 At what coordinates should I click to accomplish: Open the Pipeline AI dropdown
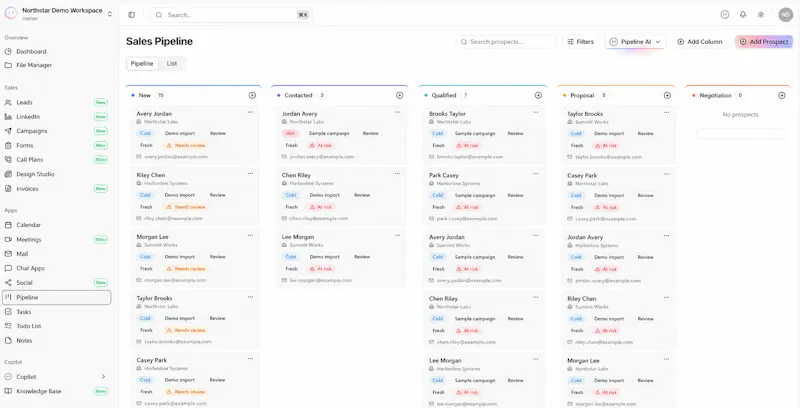[x=635, y=42]
